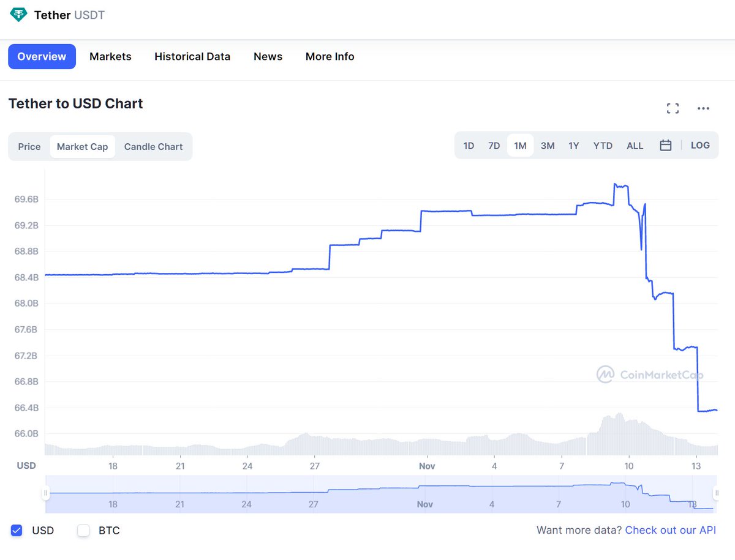Screen dimensions: 735x560
Task: Click the 66.0B y-axis label
Action: [26, 434]
